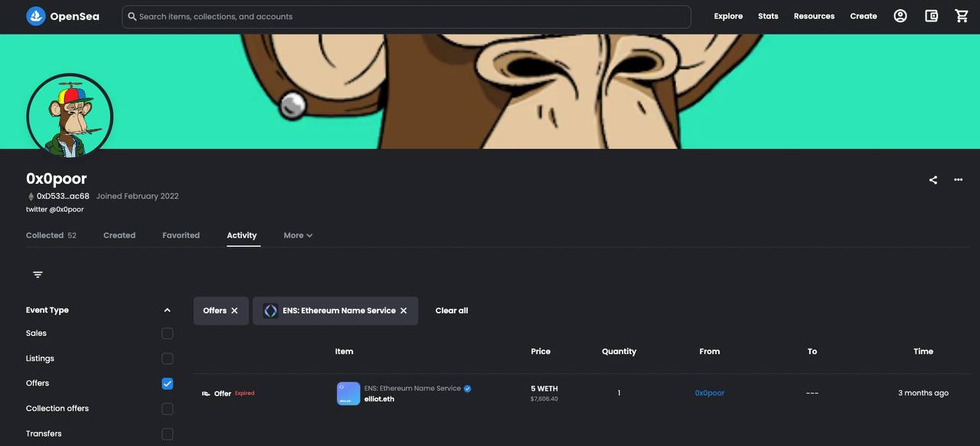Screen dimensions: 980x446
Task: Open the shopping cart icon
Action: click(x=962, y=16)
